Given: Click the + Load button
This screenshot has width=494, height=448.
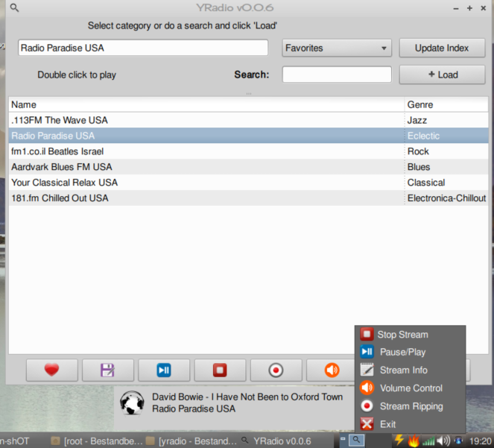Looking at the screenshot, I should 442,75.
